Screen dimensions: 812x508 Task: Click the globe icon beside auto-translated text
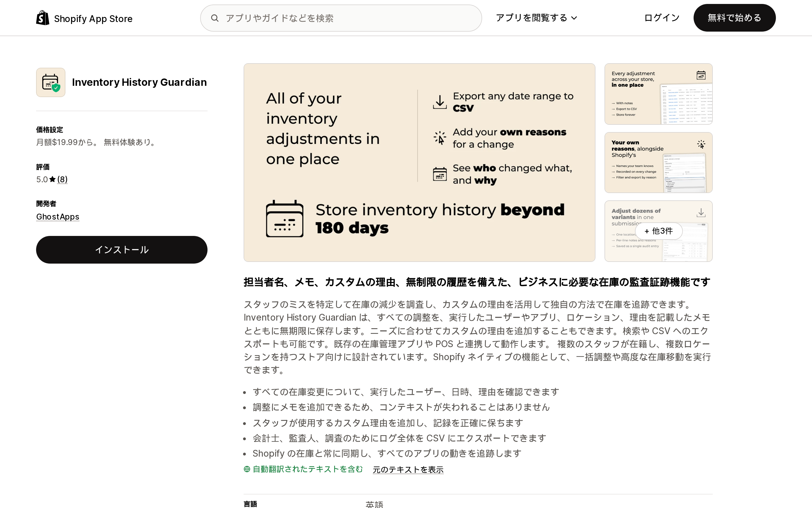point(247,469)
